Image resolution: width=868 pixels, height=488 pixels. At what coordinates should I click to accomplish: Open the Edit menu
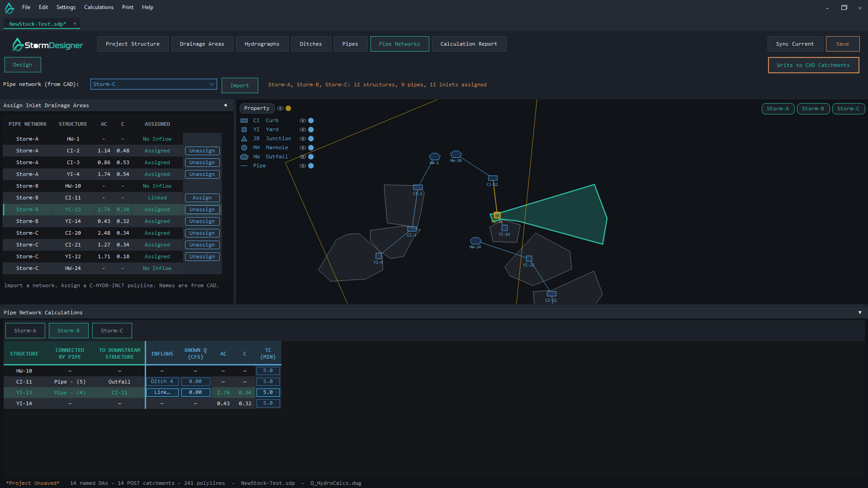[43, 7]
